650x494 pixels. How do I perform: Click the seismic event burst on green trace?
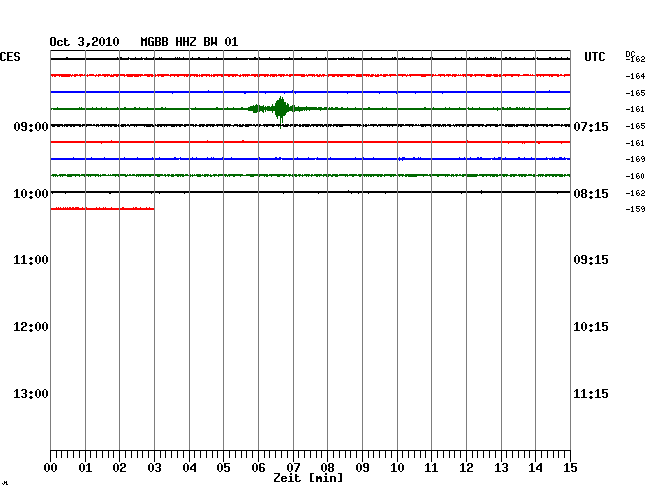pos(281,109)
